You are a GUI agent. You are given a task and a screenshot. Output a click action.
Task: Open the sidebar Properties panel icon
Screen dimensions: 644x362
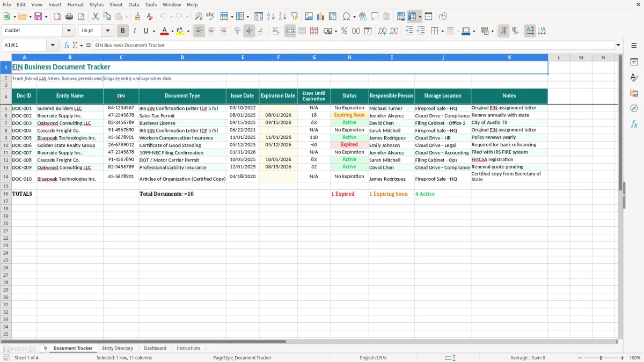(x=634, y=62)
